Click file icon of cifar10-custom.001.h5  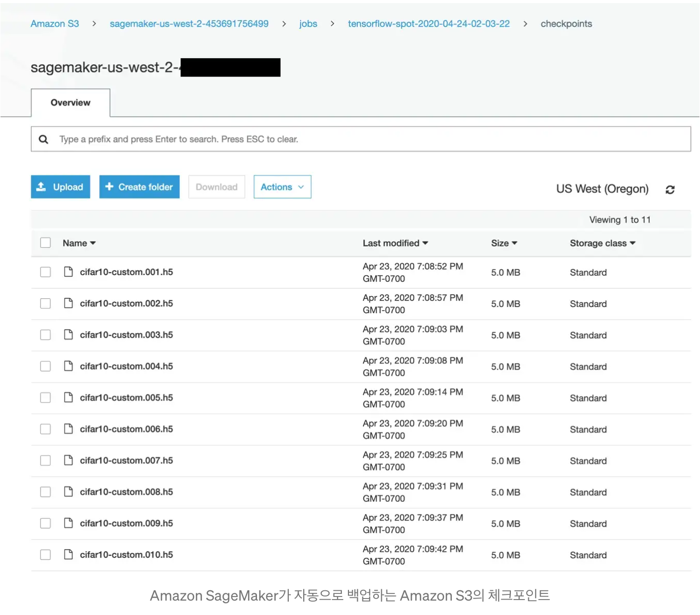(x=68, y=272)
